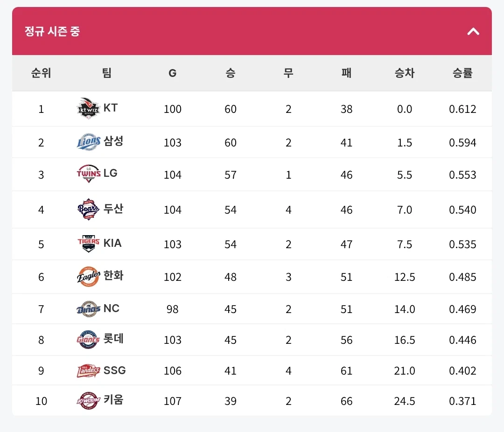This screenshot has width=504, height=432.
Task: Click the G games column header
Action: pyautogui.click(x=172, y=73)
